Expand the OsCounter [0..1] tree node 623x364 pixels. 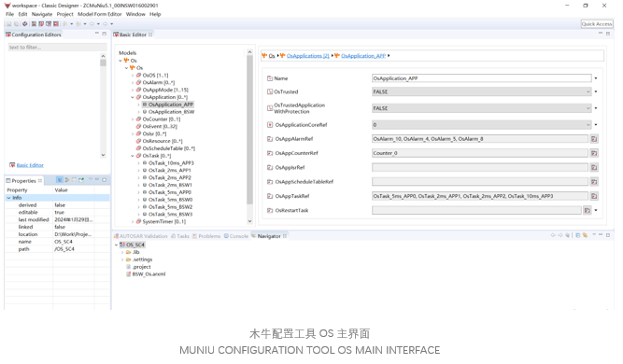(133, 119)
